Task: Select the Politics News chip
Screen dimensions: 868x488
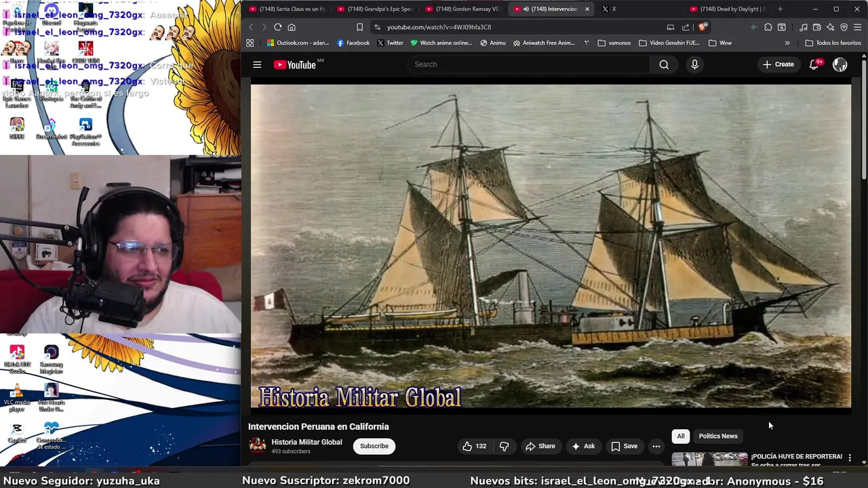Action: [x=718, y=436]
